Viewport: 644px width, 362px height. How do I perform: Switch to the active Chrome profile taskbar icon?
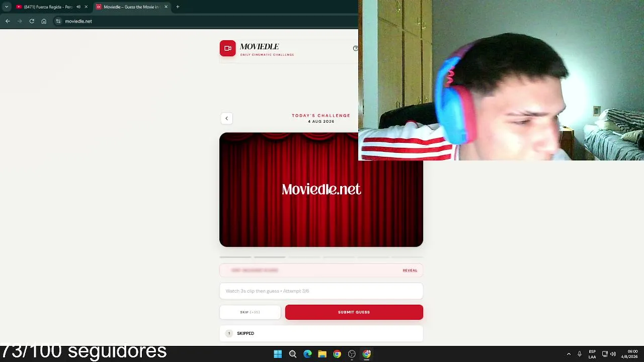367,354
